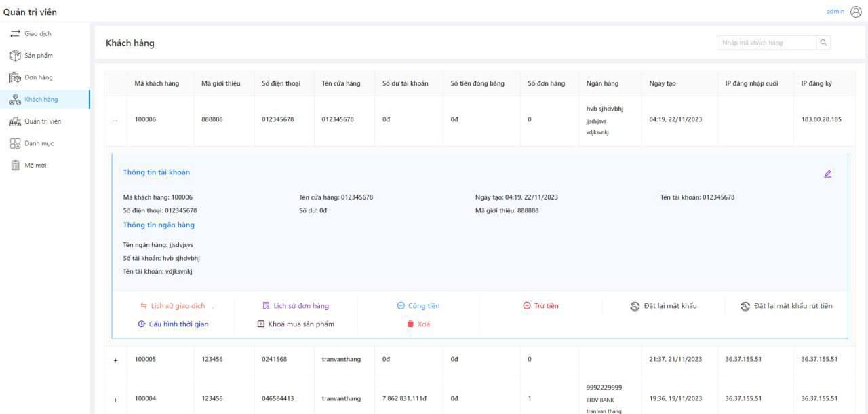Click the pencil edit icon in account info

pyautogui.click(x=827, y=174)
